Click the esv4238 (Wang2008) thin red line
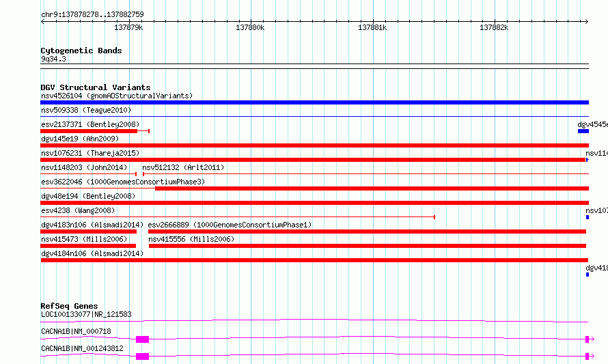 coord(238,217)
